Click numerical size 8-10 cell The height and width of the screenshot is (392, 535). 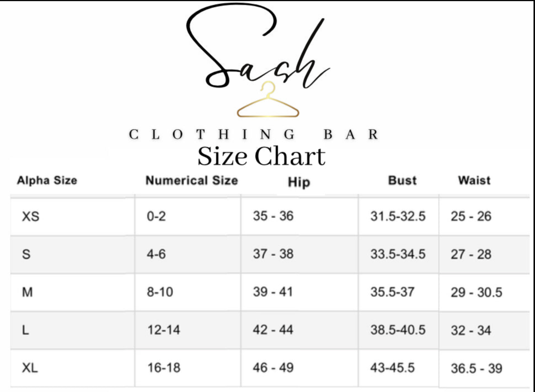tap(160, 292)
